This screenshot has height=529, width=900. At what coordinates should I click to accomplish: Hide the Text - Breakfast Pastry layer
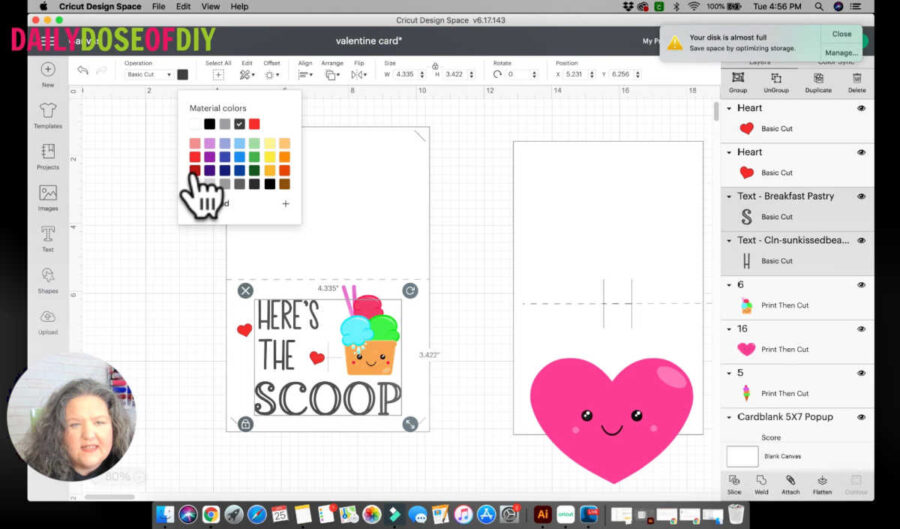[861, 196]
